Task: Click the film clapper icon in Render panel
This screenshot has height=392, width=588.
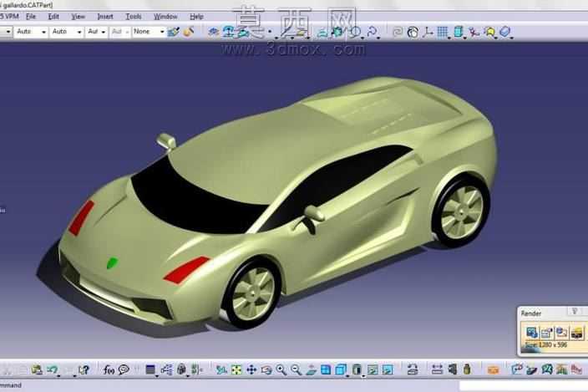Action: (x=577, y=333)
